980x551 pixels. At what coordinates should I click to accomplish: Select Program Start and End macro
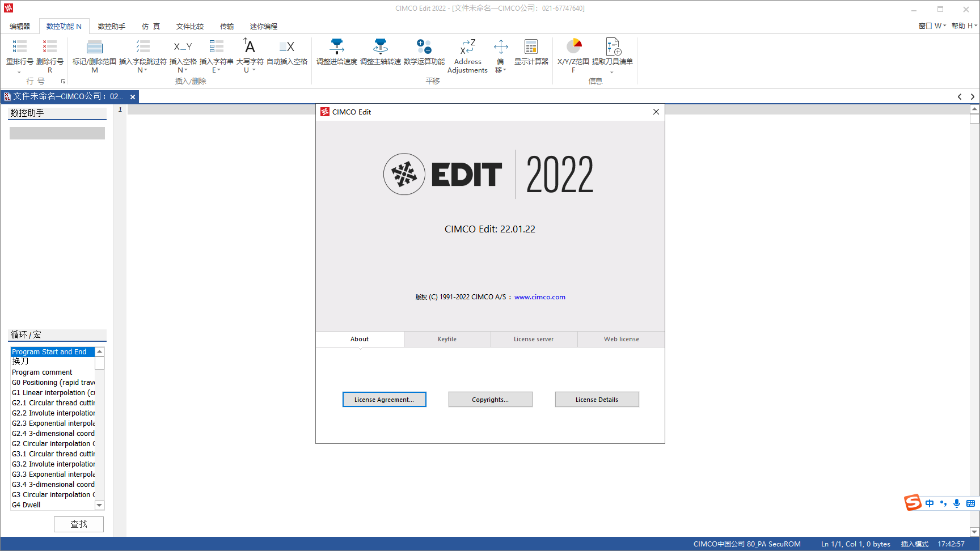(53, 352)
